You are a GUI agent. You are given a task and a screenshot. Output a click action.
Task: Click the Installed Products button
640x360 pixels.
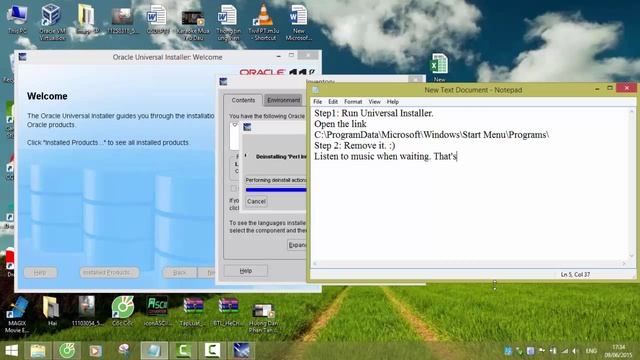click(x=109, y=272)
